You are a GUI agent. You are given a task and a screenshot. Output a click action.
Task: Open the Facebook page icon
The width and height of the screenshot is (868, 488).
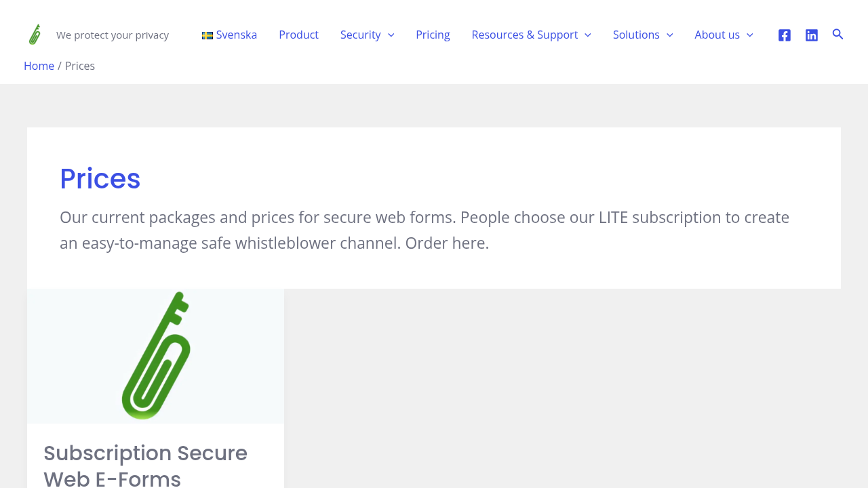785,35
